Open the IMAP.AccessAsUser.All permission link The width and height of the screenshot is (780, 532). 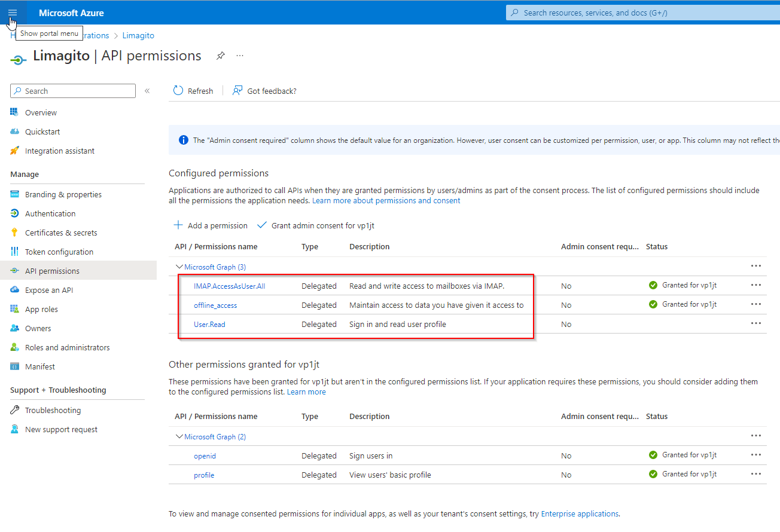(229, 286)
